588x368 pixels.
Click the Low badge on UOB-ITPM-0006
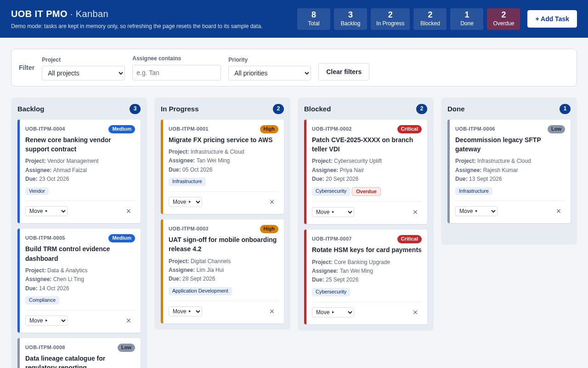point(556,129)
